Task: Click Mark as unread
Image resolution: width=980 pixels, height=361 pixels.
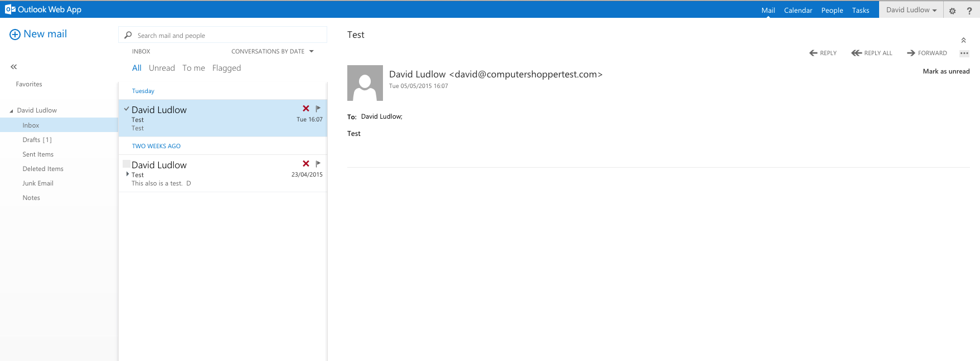Action: [946, 71]
